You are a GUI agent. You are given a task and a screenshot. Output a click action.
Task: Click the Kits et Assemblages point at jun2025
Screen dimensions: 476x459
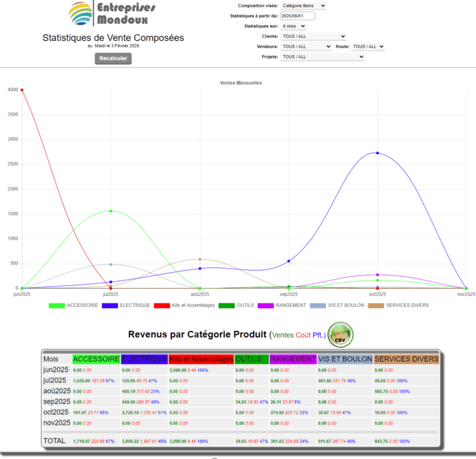21,90
